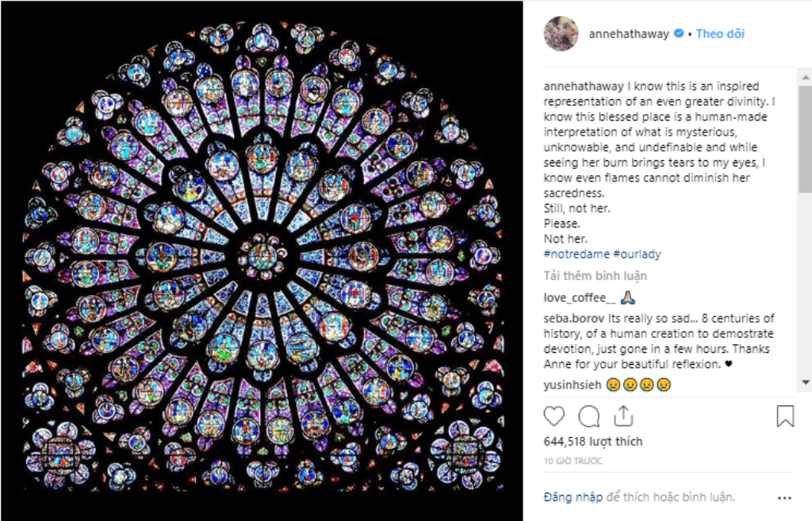Click the Đăng nhập login link
812x521 pixels.
[x=573, y=497]
